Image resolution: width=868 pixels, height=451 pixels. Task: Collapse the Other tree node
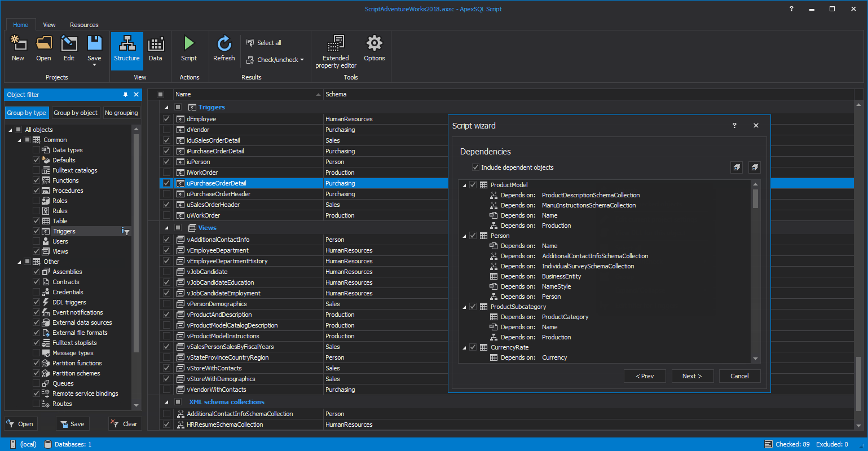(x=19, y=262)
